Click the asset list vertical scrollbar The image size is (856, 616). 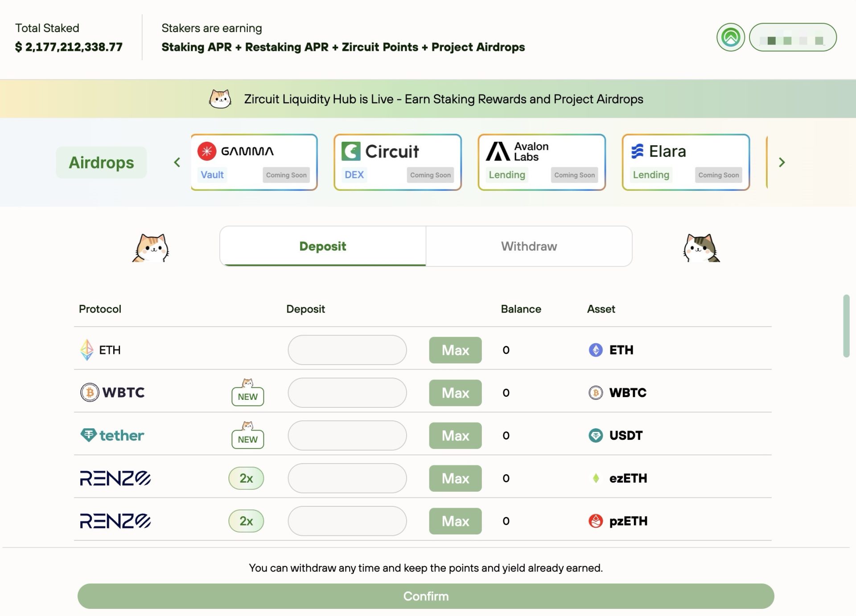coord(846,326)
